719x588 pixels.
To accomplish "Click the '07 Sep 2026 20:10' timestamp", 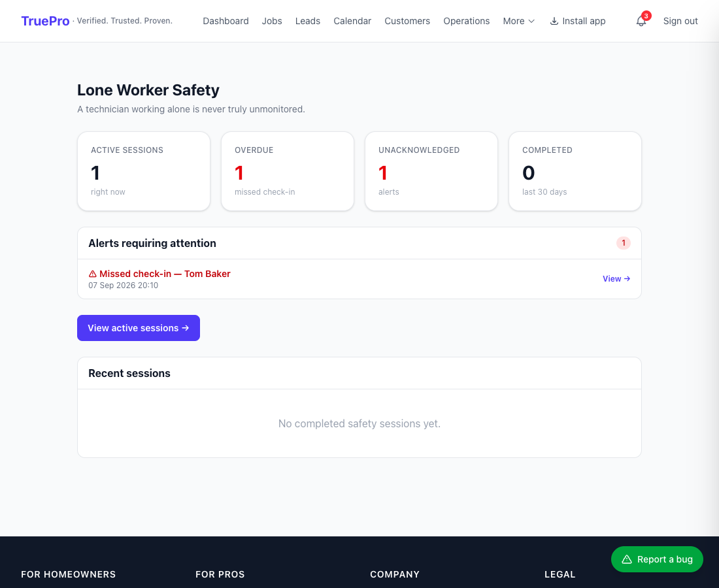I will point(124,285).
